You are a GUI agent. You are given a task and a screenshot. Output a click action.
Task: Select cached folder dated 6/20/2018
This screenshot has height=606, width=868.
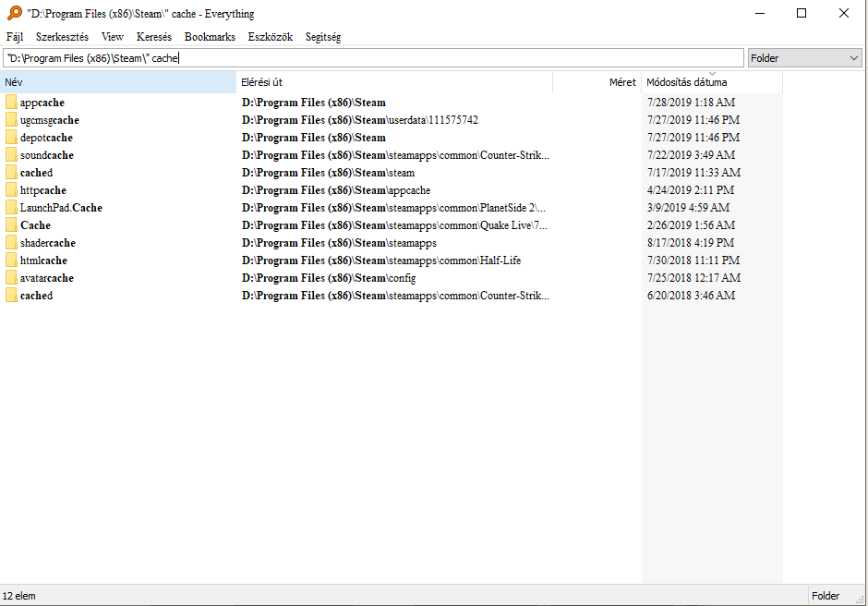pyautogui.click(x=37, y=296)
